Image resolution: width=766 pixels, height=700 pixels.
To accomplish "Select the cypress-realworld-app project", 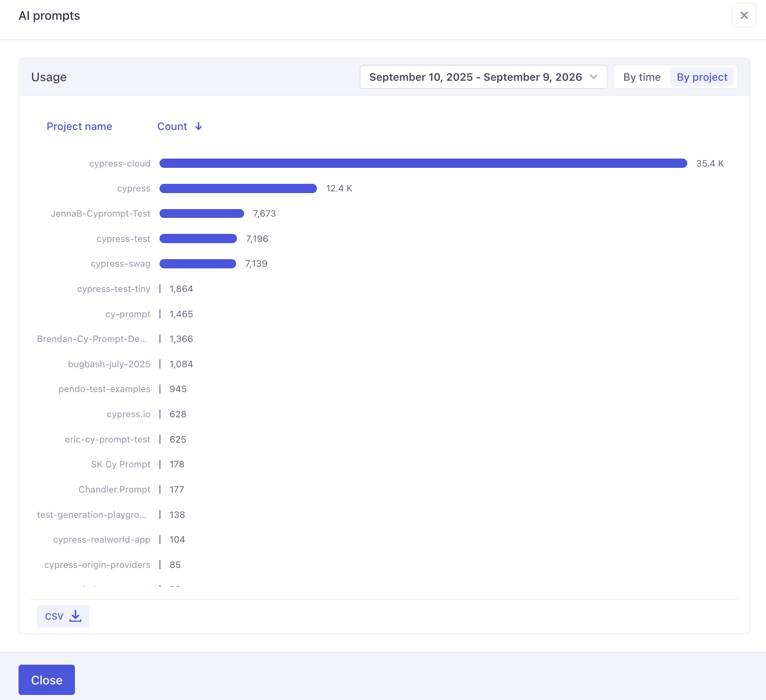I will tap(102, 539).
